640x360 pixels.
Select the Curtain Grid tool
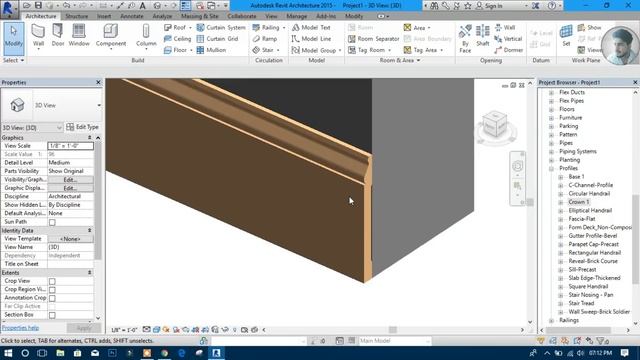(217, 39)
